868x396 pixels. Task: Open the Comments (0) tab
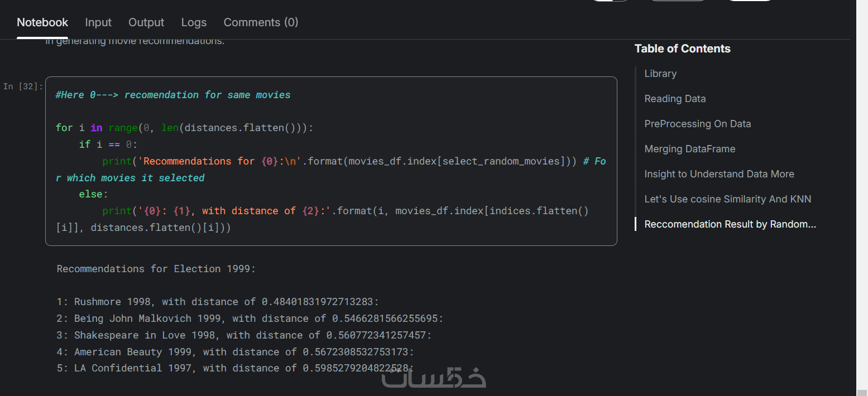[261, 22]
